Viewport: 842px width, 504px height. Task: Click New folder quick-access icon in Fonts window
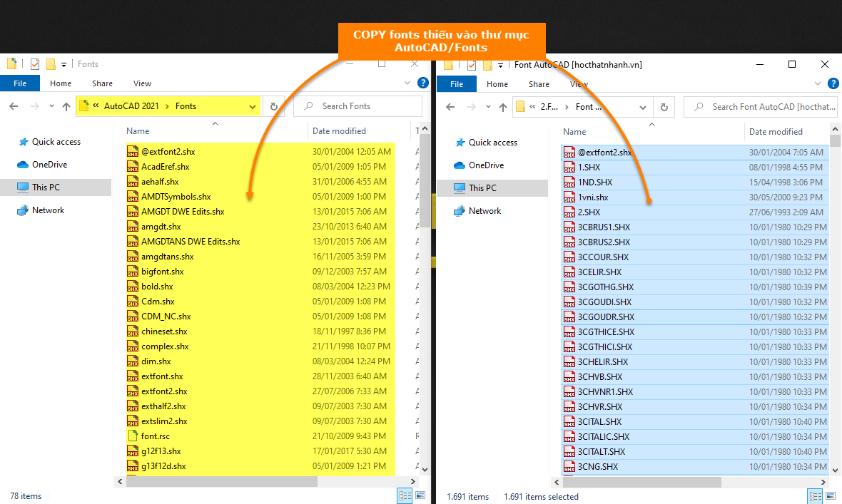(x=51, y=64)
